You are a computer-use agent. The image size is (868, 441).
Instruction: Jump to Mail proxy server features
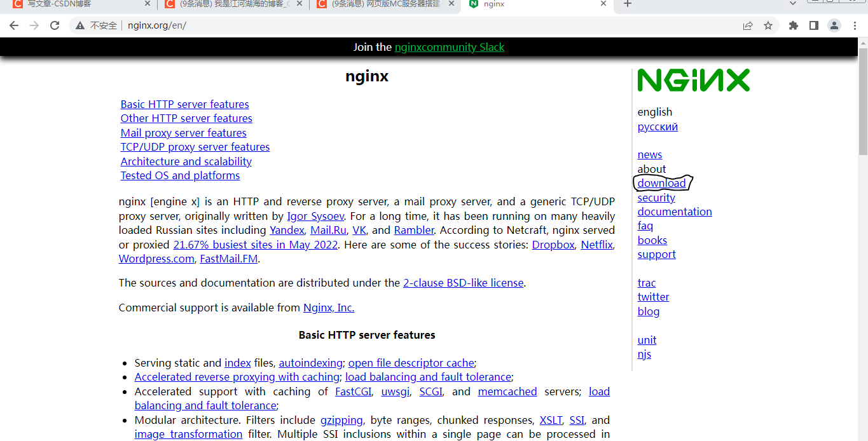(184, 133)
